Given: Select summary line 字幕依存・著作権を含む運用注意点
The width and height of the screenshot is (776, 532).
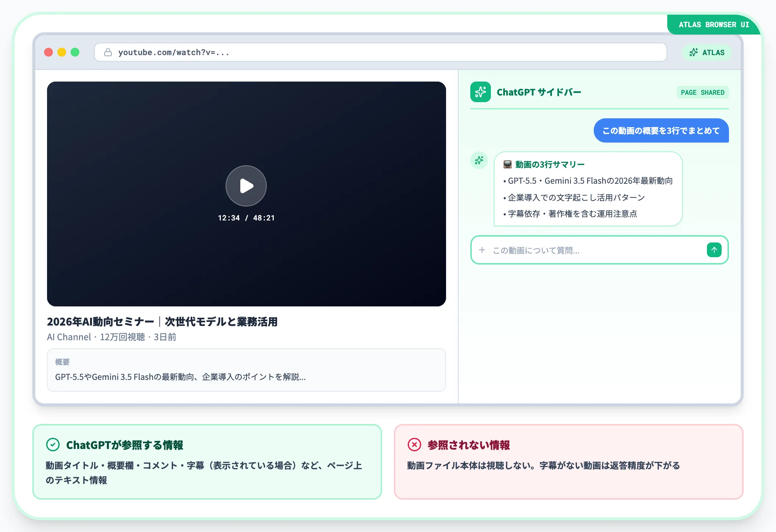Looking at the screenshot, I should coord(570,214).
